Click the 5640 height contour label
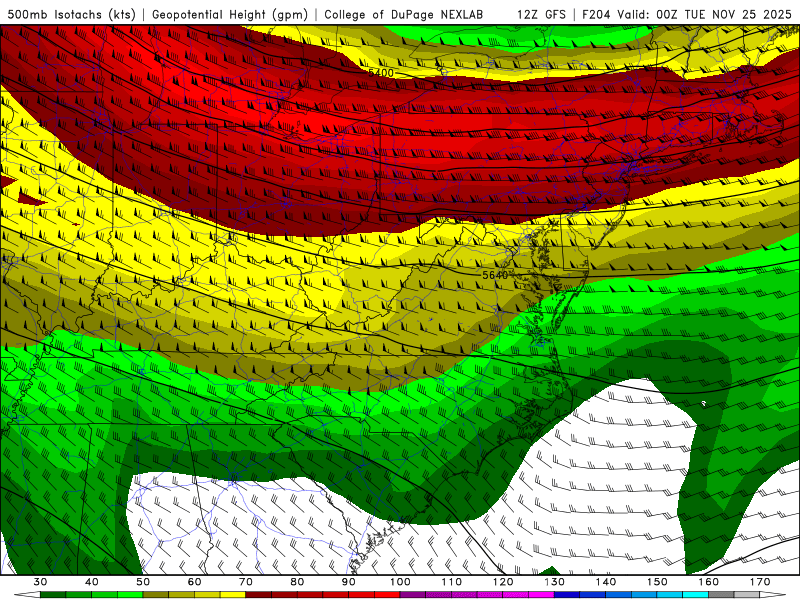 click(495, 275)
